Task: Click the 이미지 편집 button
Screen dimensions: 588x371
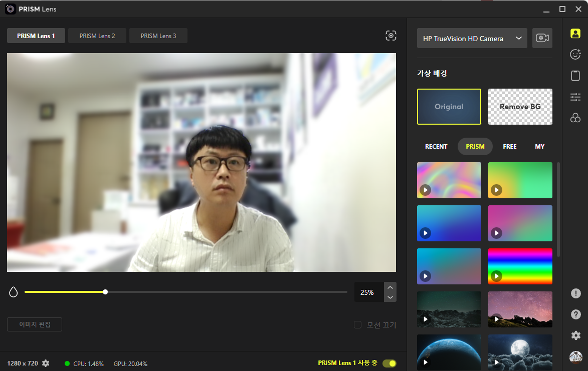Action: point(35,324)
